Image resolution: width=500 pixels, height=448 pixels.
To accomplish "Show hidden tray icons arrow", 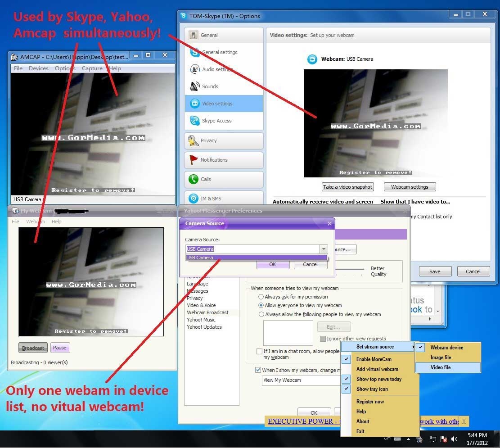I will [x=408, y=439].
